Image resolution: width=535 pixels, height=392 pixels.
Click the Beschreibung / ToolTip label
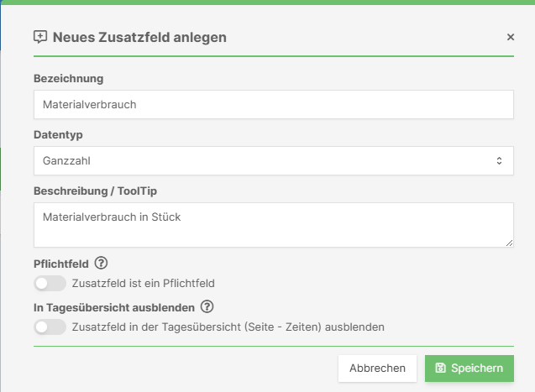[93, 190]
